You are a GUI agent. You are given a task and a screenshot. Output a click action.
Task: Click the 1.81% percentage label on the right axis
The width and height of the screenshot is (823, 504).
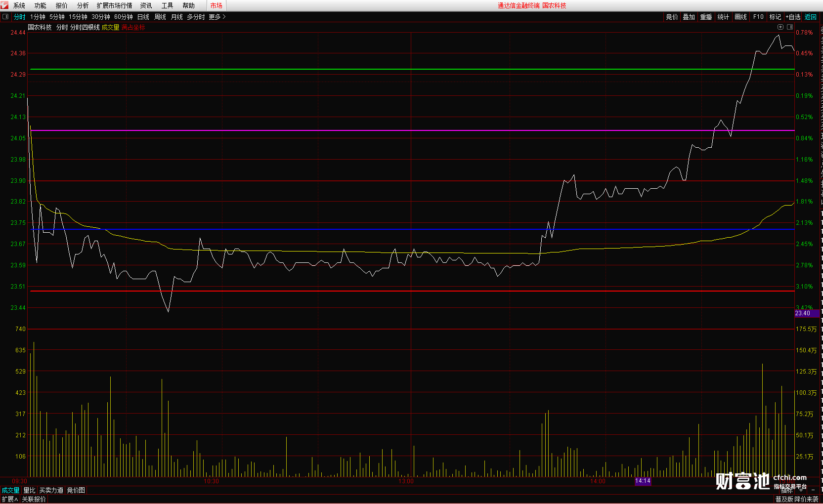[804, 202]
